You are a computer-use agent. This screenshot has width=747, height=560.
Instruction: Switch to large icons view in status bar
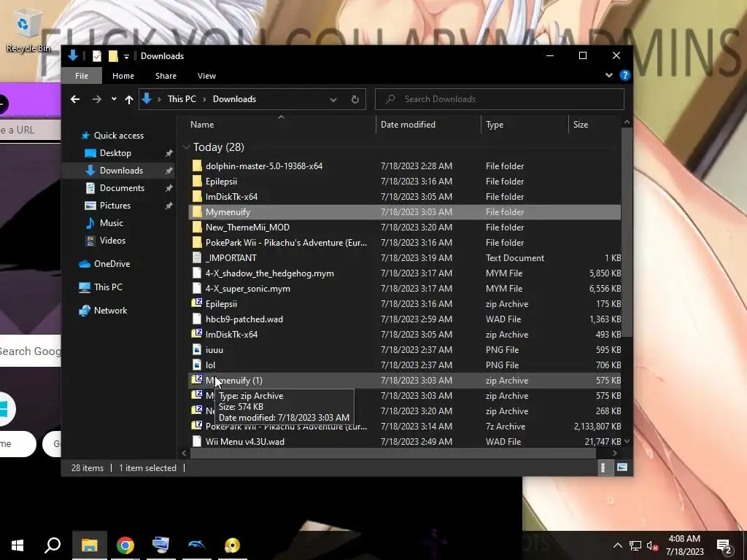(x=622, y=467)
